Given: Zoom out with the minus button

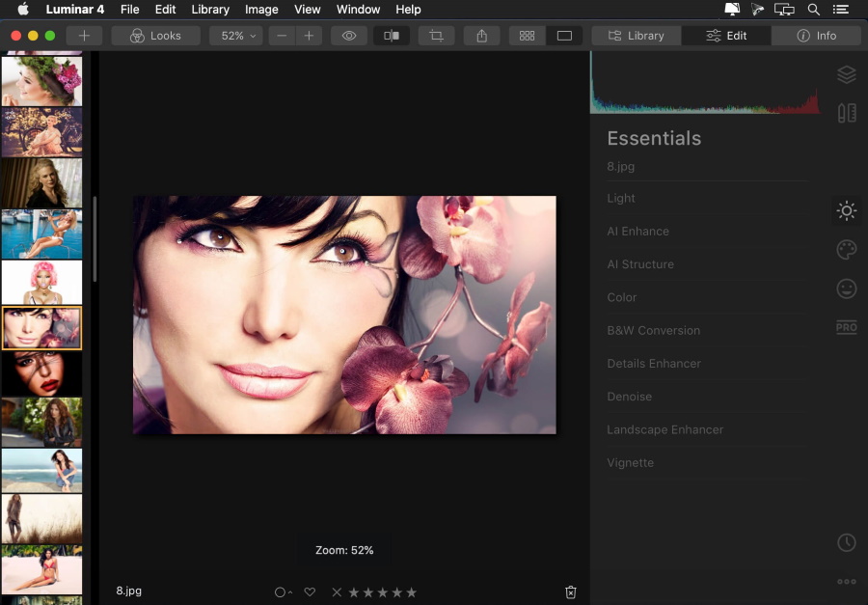Looking at the screenshot, I should (x=282, y=36).
